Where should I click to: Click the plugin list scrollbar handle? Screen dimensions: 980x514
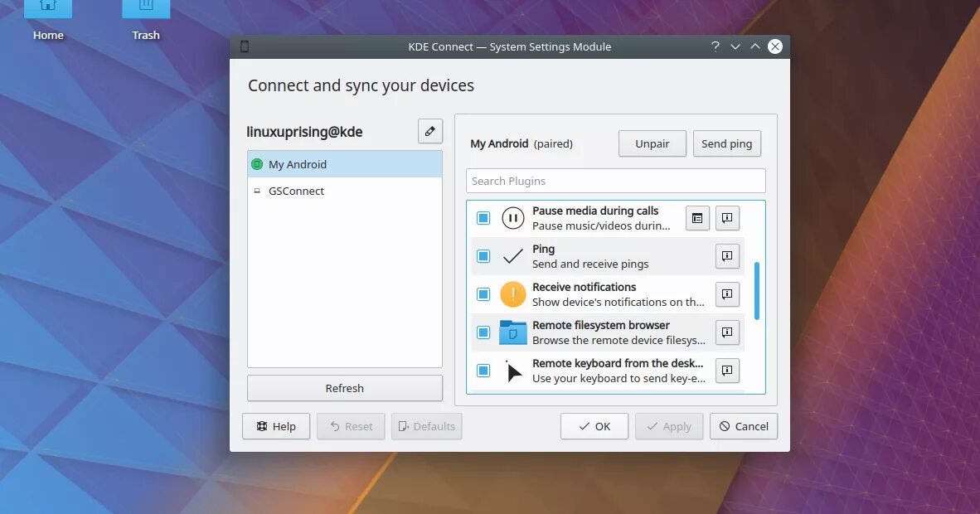point(757,291)
